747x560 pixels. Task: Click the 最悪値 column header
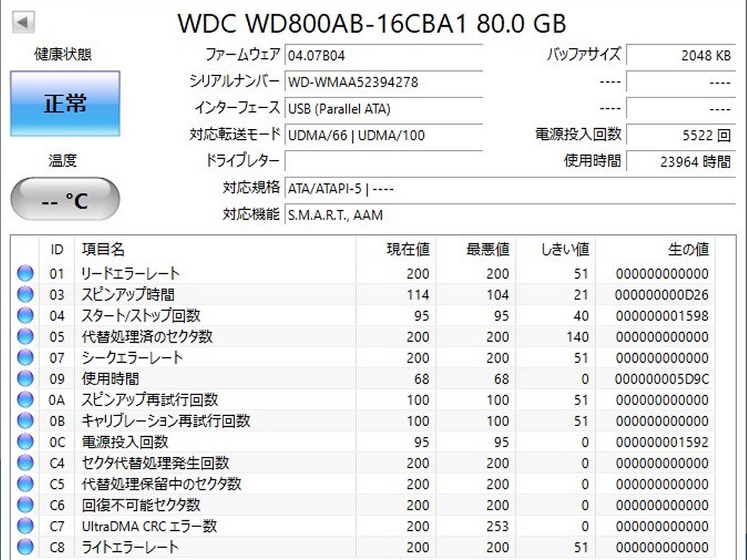click(x=476, y=250)
